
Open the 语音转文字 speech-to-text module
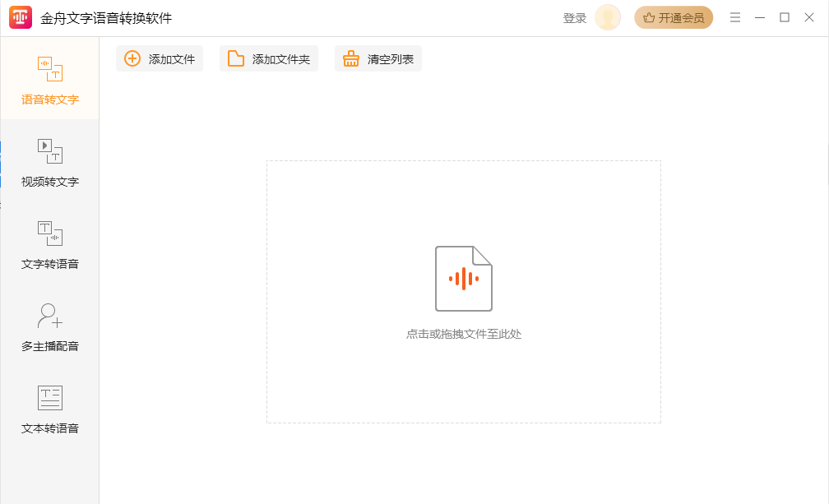tap(49, 81)
